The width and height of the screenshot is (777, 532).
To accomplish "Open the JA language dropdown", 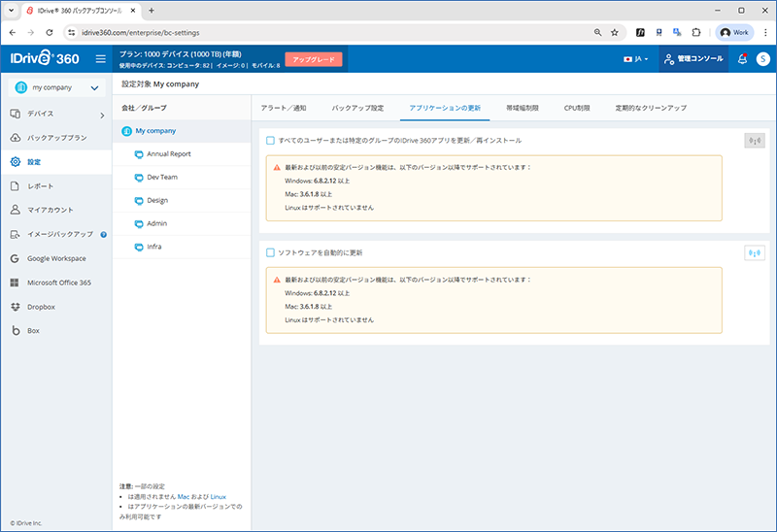I will [x=636, y=59].
